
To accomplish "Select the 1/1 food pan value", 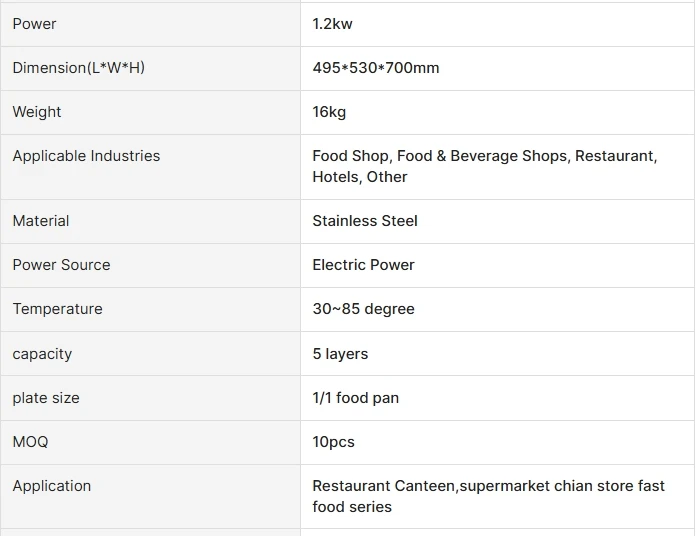I will (x=355, y=398).
